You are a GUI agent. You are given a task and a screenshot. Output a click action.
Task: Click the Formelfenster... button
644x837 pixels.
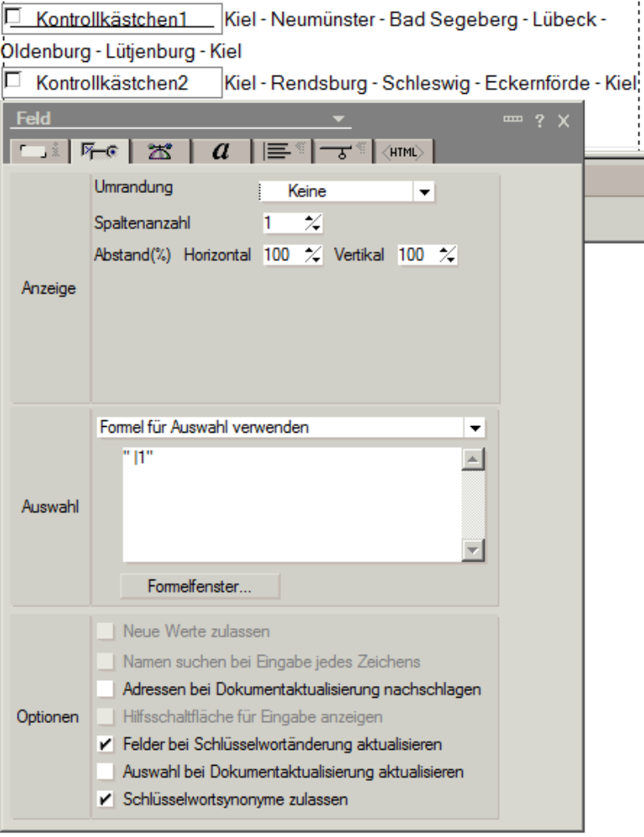pyautogui.click(x=200, y=586)
